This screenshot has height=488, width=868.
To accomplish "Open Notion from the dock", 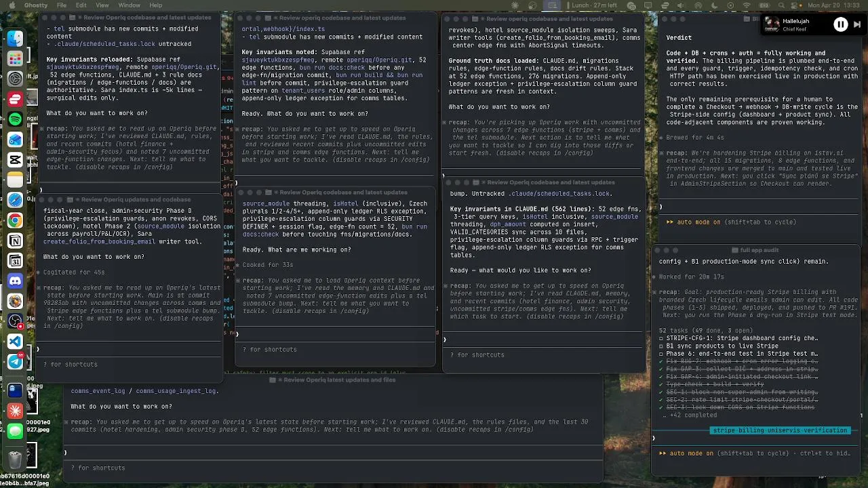I will [15, 241].
